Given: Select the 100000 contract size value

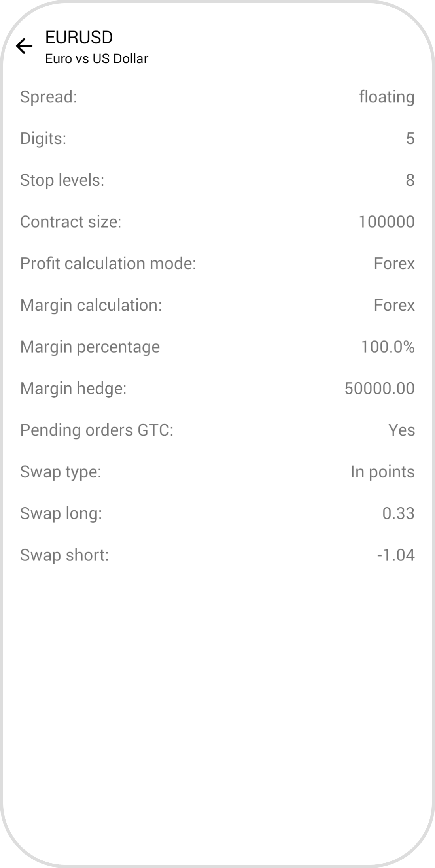Looking at the screenshot, I should (x=386, y=222).
